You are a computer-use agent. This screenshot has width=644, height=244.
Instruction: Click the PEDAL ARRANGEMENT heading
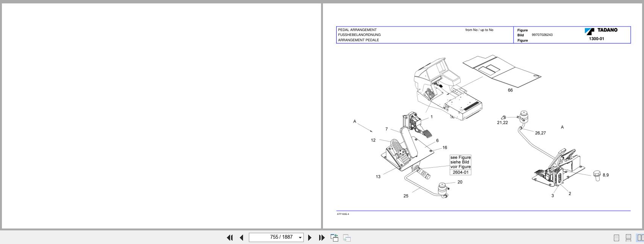click(357, 30)
